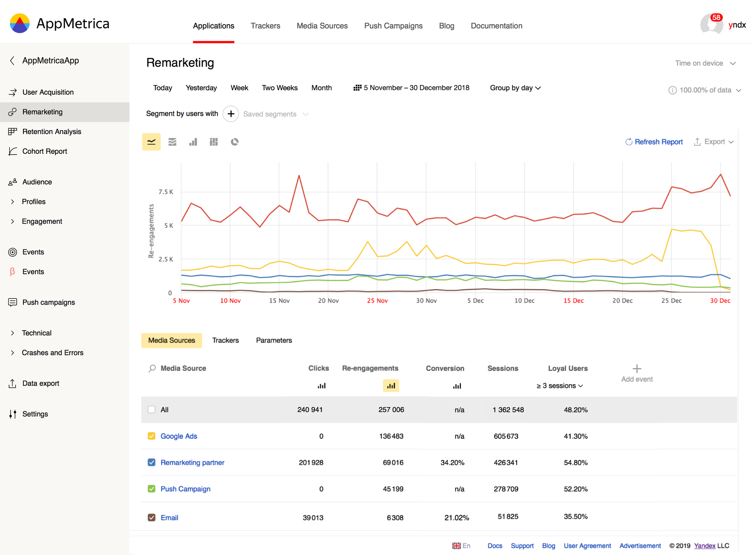Click the add segment plus icon
This screenshot has width=756, height=555.
click(231, 114)
